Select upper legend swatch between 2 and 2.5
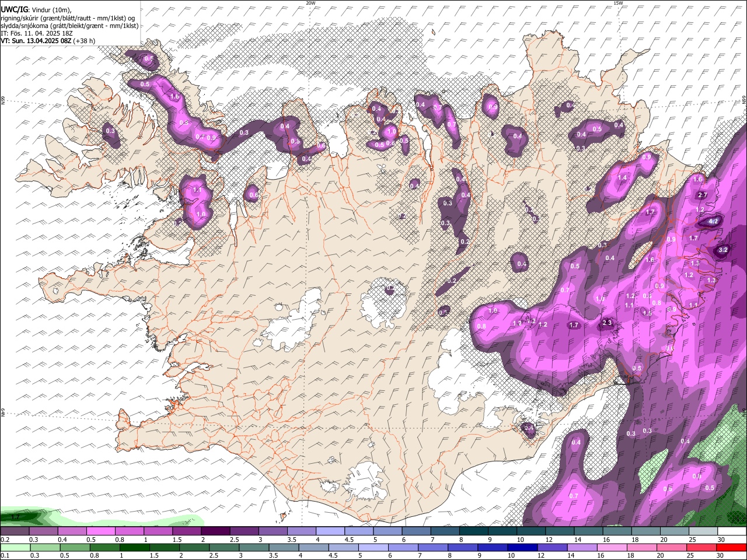Screen dimensions: 747x560 215,531
